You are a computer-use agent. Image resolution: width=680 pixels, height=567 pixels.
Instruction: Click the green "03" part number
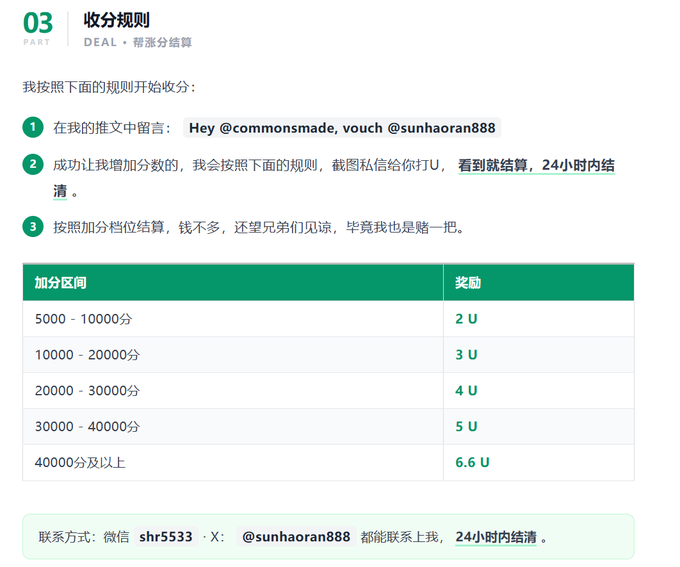38,23
